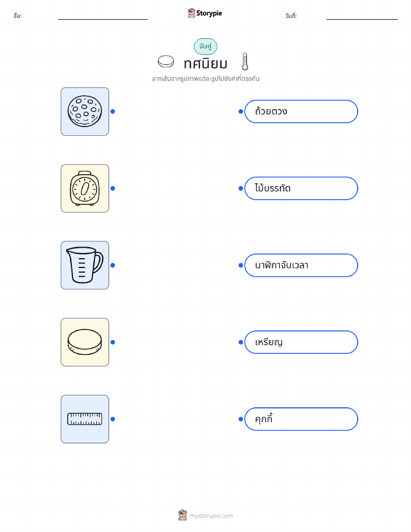Click the blue dot beside the cookie picture
Image resolution: width=411 pixels, height=532 pixels.
(113, 111)
